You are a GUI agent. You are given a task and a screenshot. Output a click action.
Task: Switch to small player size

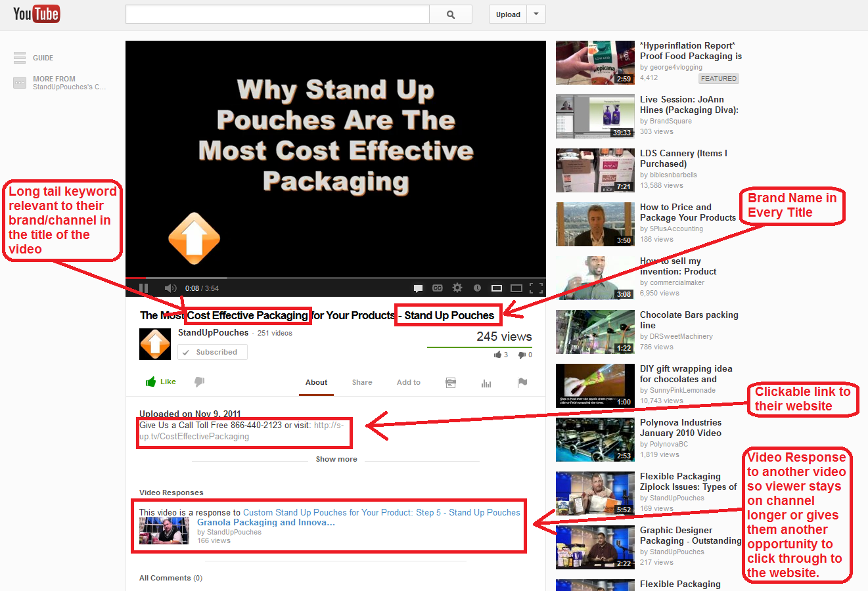tap(497, 288)
